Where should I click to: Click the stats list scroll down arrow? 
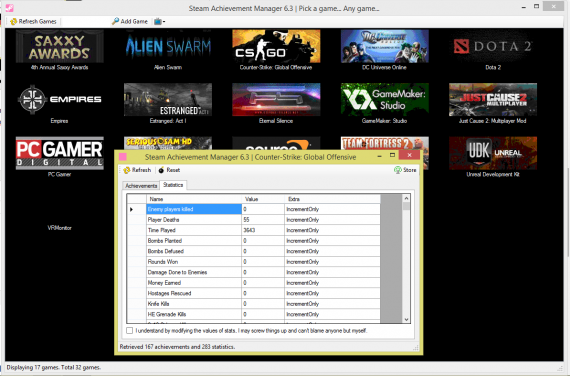pos(406,320)
